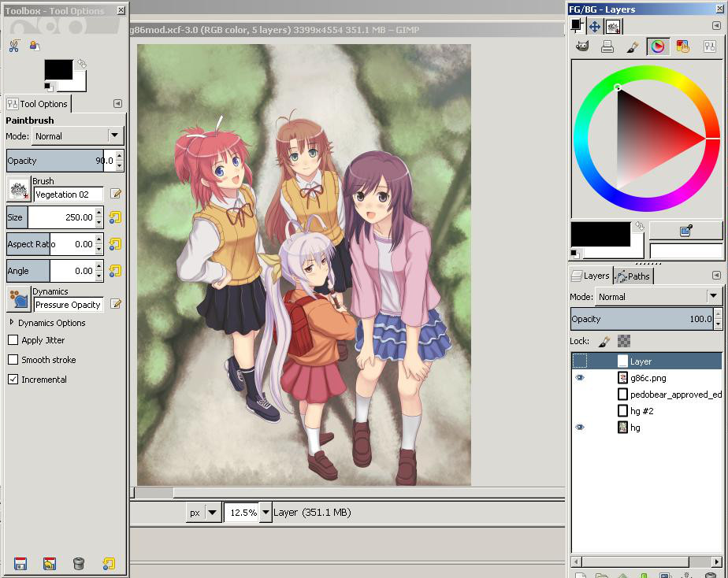
Task: Open FG/BG dock tab menu arrow
Action: pyautogui.click(x=716, y=25)
